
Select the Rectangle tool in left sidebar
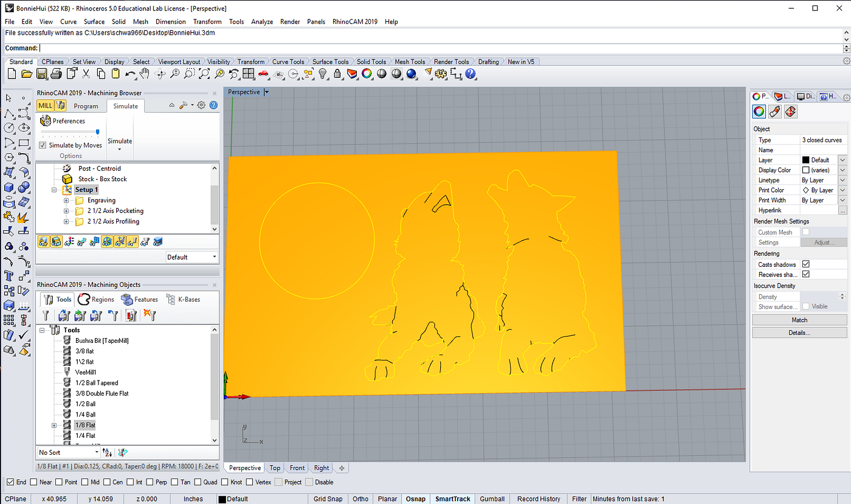(24, 143)
